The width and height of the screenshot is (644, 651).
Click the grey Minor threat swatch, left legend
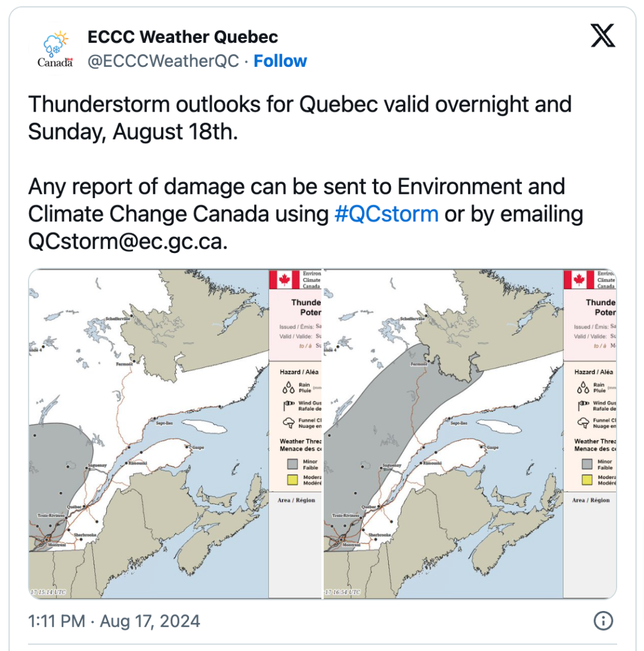tap(293, 464)
